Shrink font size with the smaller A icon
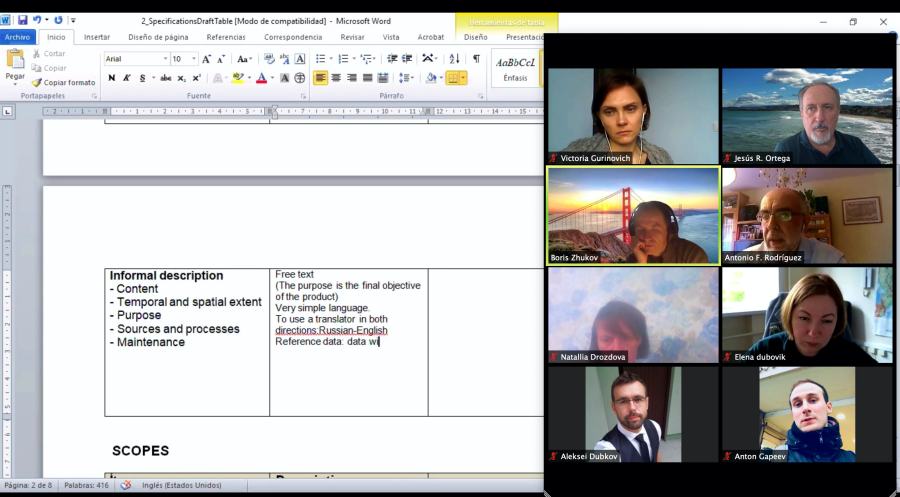The image size is (900, 497). click(221, 59)
